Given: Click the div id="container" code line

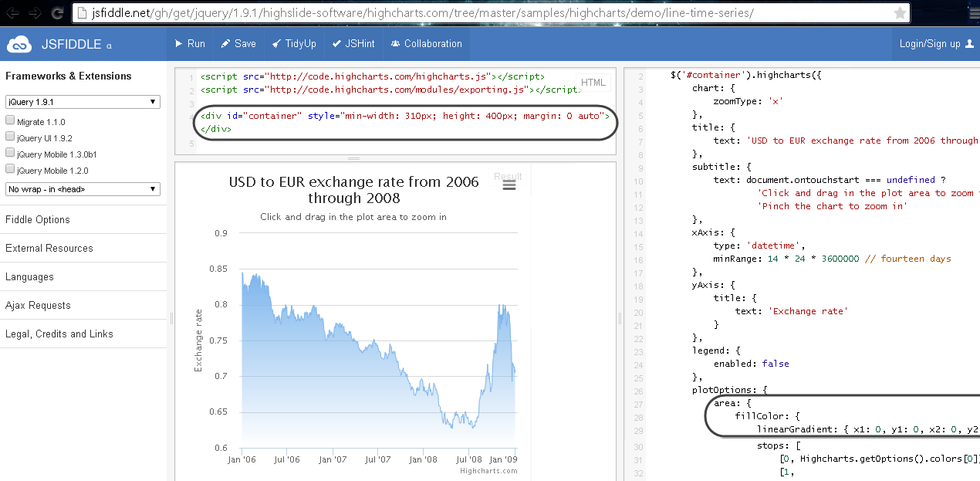Looking at the screenshot, I should click(405, 117).
